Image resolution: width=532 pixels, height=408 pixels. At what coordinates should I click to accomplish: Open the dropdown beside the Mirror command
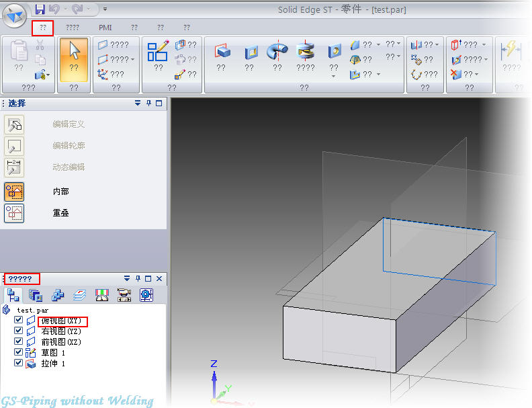[437, 44]
